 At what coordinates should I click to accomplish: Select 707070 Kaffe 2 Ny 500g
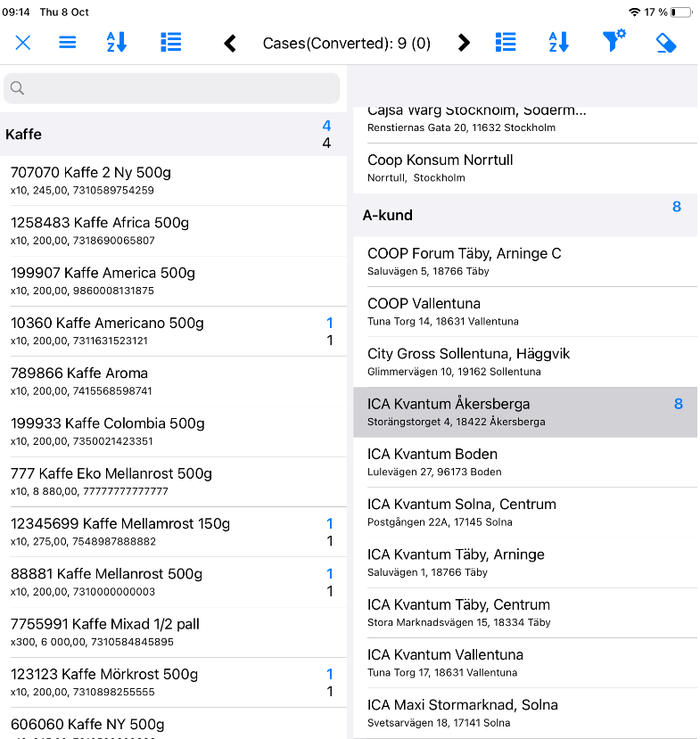click(x=174, y=180)
